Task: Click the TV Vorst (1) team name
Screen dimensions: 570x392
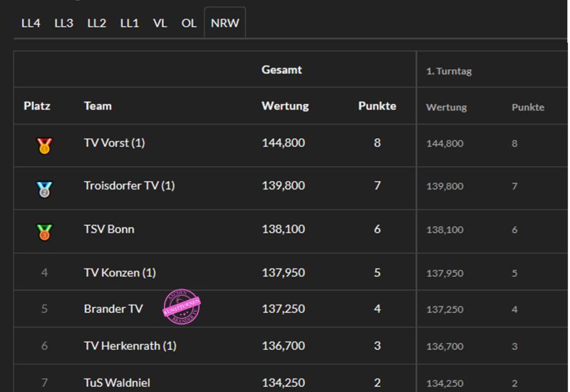Action: pos(114,143)
